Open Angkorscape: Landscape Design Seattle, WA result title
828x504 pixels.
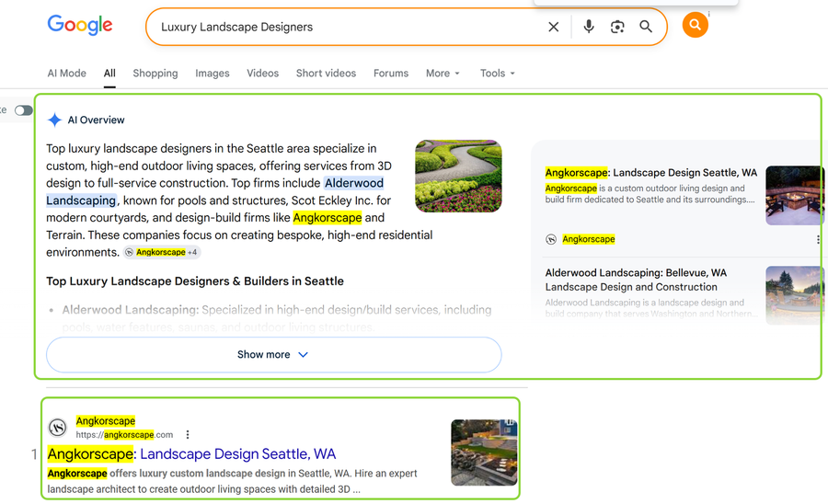coord(191,453)
